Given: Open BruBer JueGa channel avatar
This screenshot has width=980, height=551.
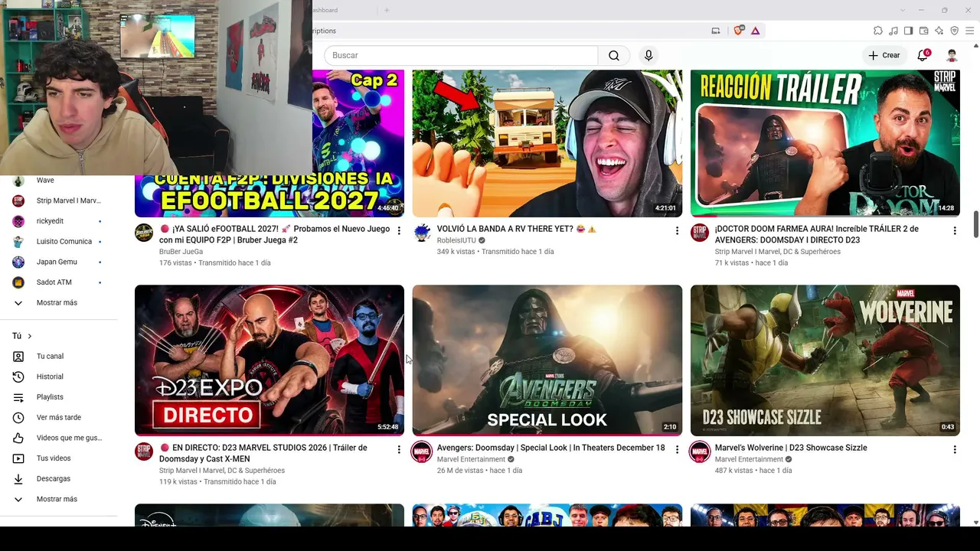Looking at the screenshot, I should pos(144,233).
